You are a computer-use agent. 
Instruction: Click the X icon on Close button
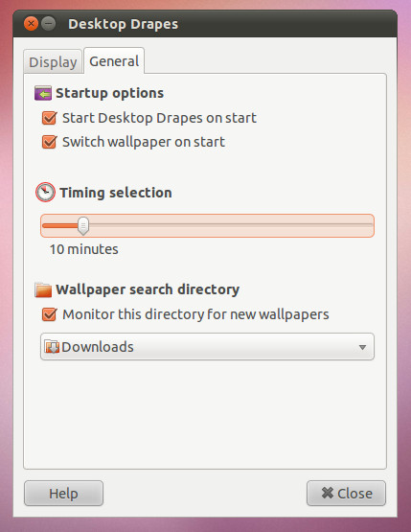(x=328, y=493)
